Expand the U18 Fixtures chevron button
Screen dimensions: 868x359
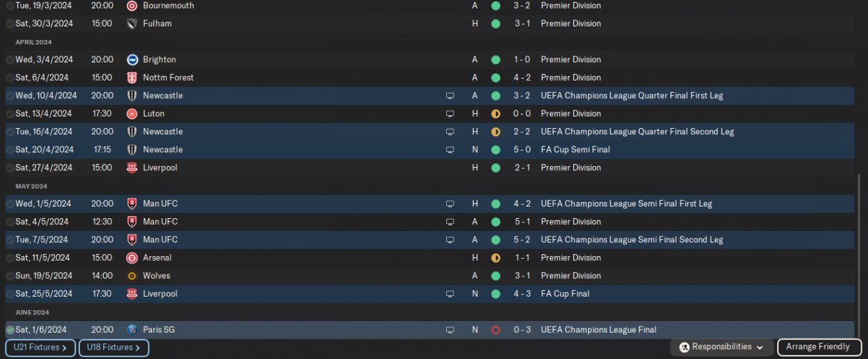(113, 347)
